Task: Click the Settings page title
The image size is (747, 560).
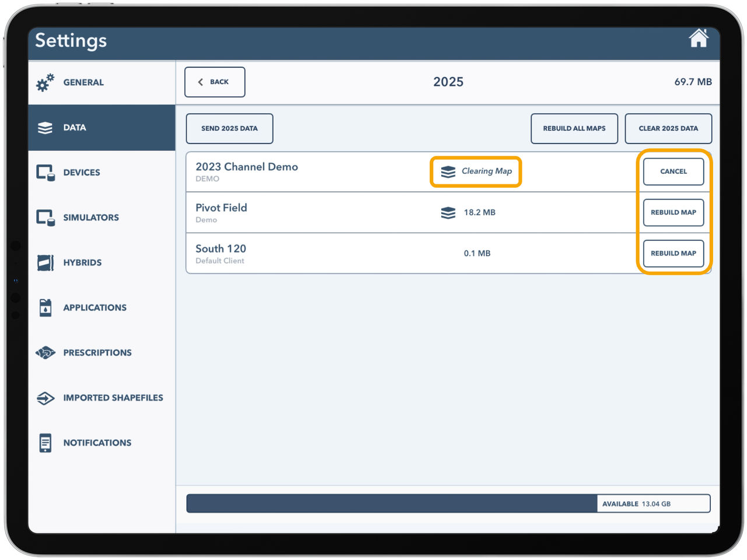Action: pyautogui.click(x=71, y=40)
